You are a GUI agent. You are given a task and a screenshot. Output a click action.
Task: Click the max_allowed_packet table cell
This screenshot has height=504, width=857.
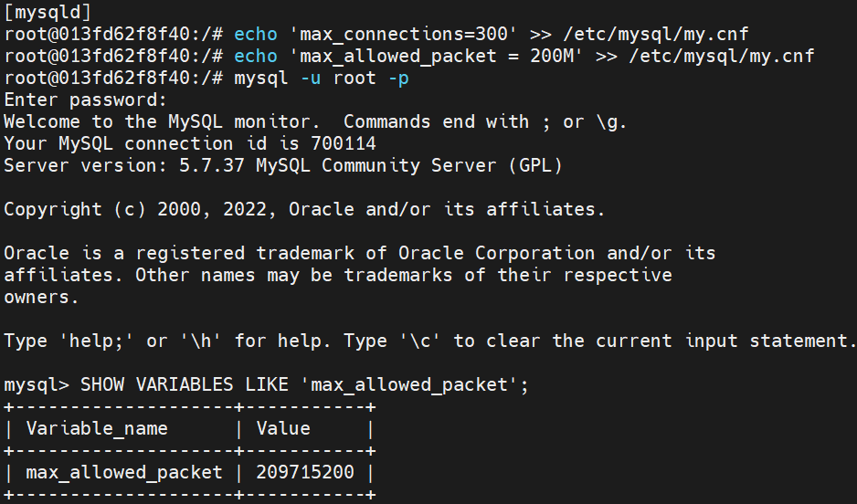pos(124,472)
